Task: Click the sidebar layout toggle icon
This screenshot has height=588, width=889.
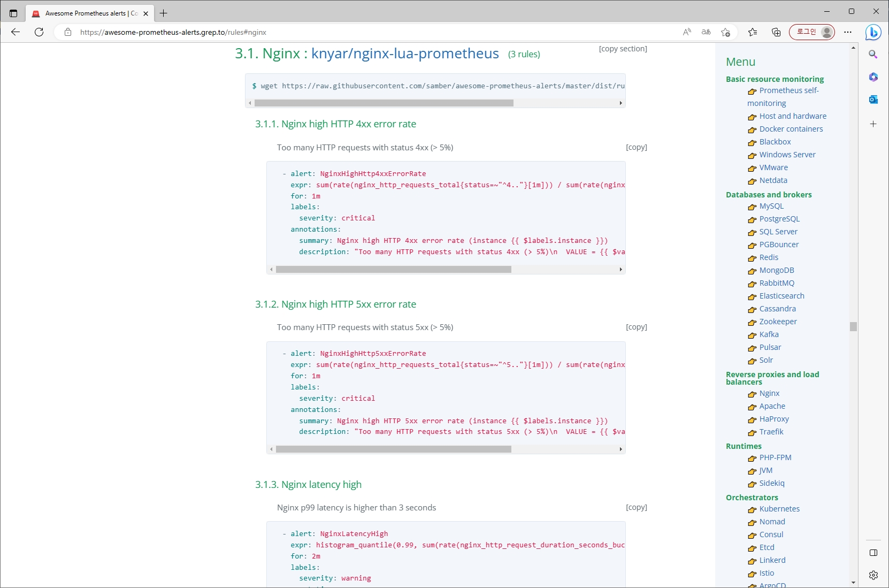Action: 873,553
